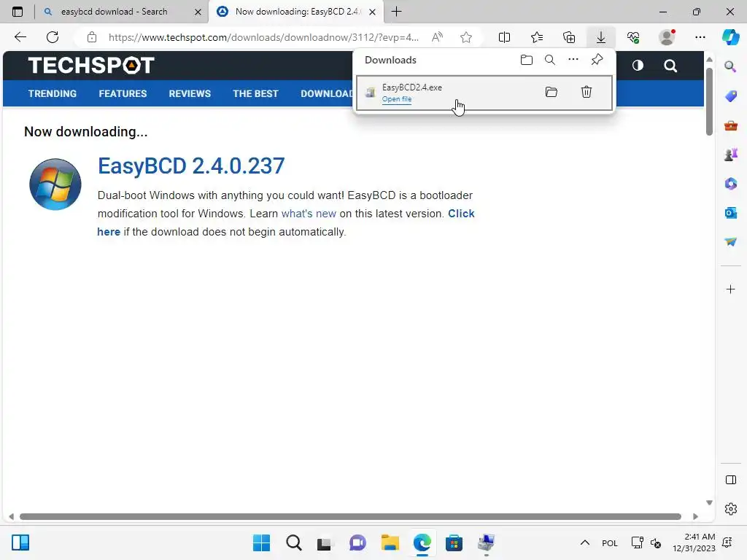Open Widgets panel on taskbar
The image size is (747, 560).
[x=20, y=542]
